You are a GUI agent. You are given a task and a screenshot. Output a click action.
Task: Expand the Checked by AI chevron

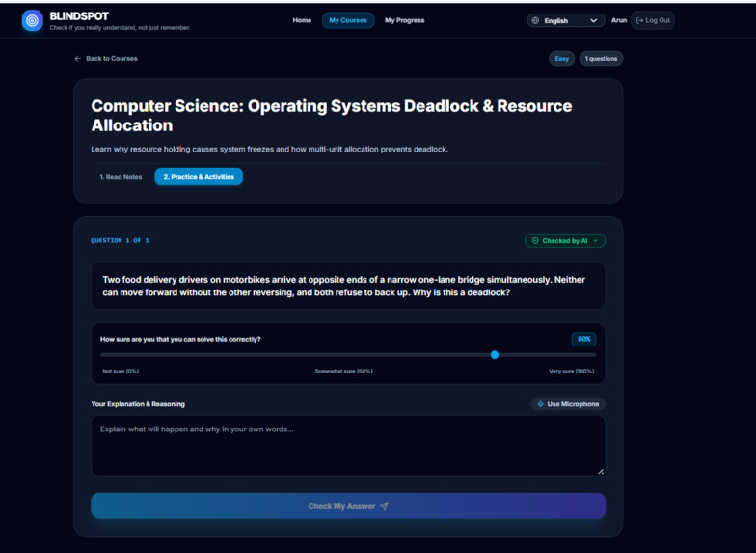pyautogui.click(x=596, y=241)
